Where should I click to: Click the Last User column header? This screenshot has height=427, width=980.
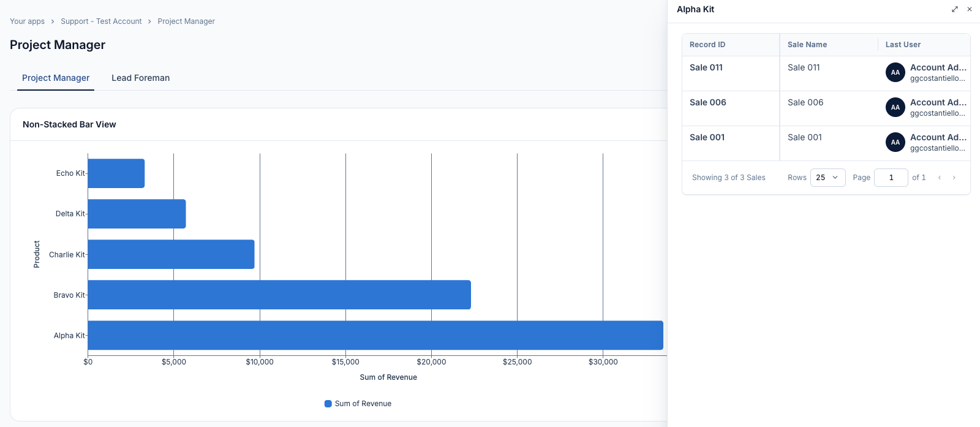click(x=924, y=45)
